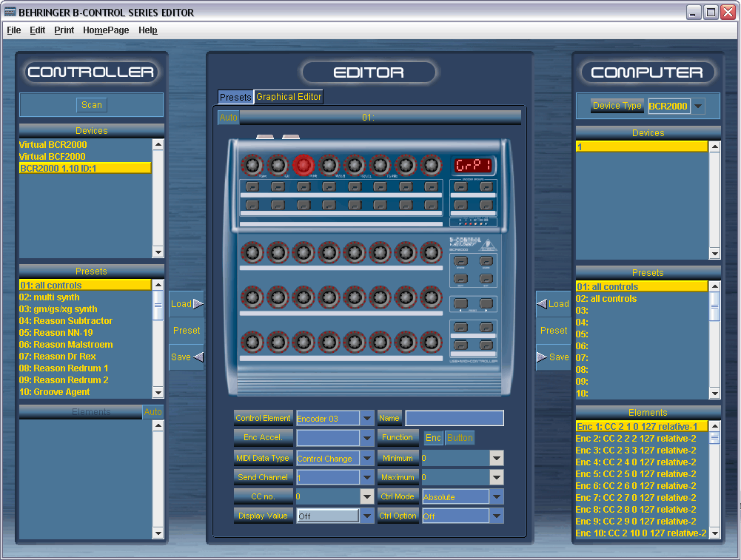Open the HomePage menu
The height and width of the screenshot is (560, 741).
tap(106, 30)
